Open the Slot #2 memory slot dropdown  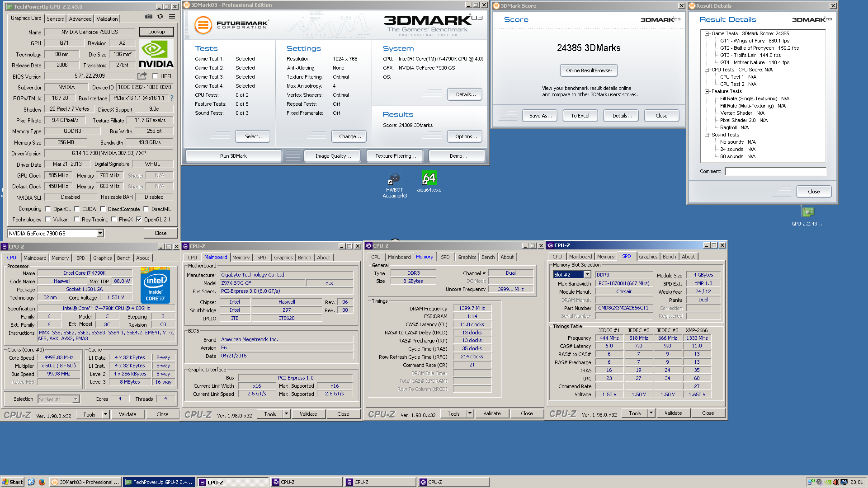pyautogui.click(x=587, y=274)
